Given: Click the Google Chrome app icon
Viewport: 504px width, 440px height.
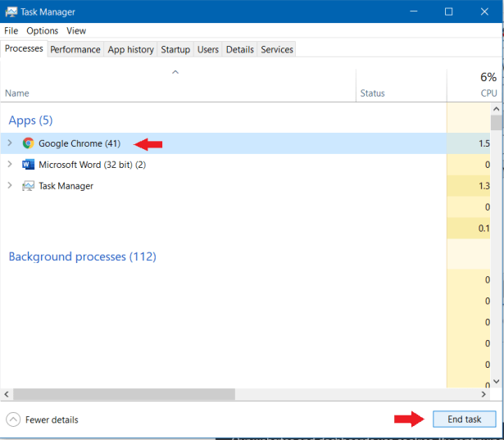Looking at the screenshot, I should tap(28, 143).
